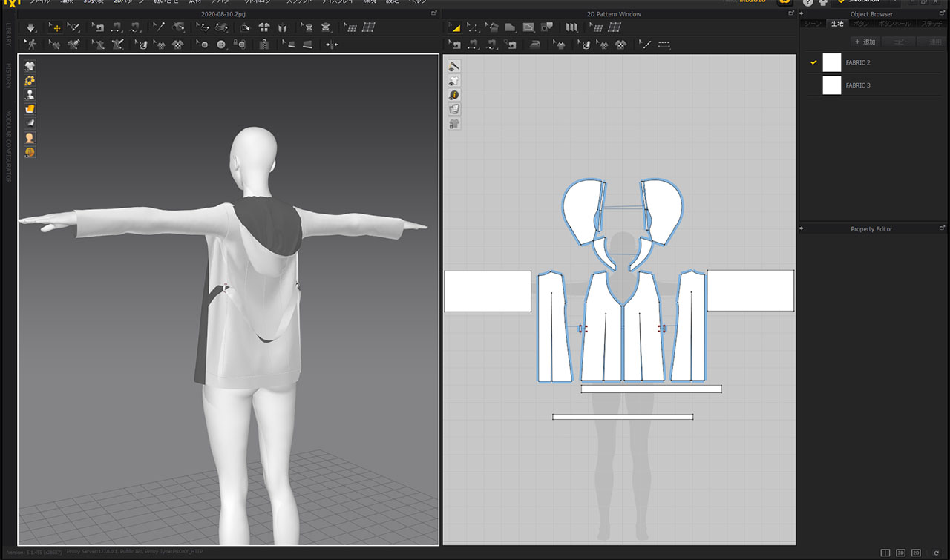Click the pleat fold icon in 2D toolbar
This screenshot has width=950, height=560.
tap(571, 27)
